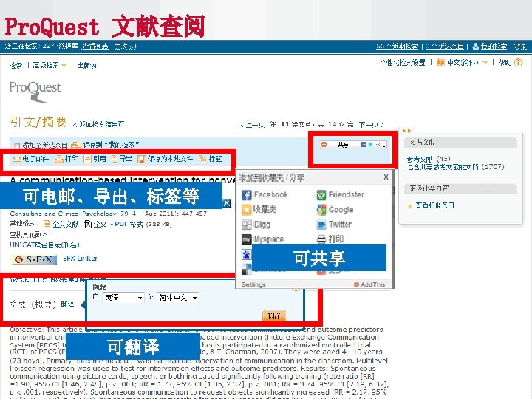
Task: Click the 查看列表 view list link
Action: (x=95, y=46)
